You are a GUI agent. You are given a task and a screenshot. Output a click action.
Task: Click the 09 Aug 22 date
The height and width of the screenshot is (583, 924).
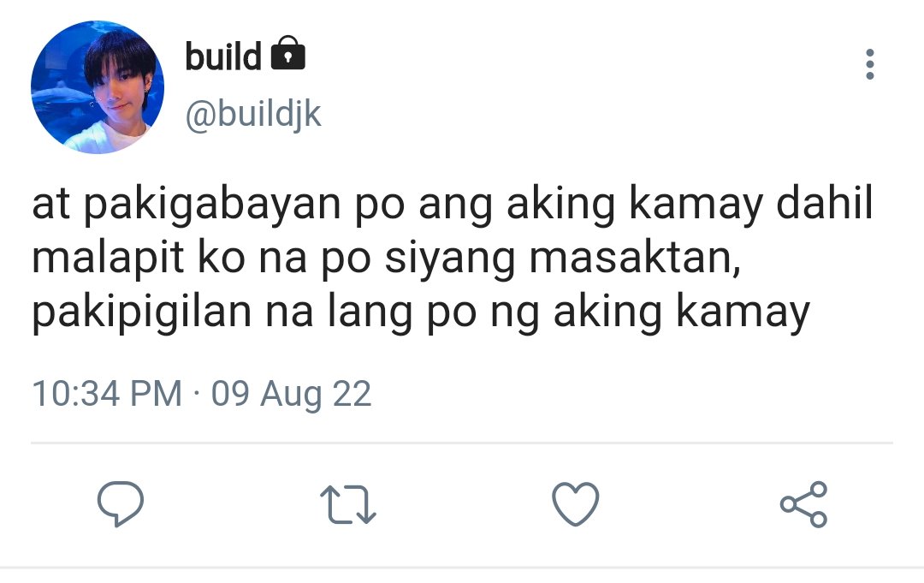pyautogui.click(x=291, y=394)
